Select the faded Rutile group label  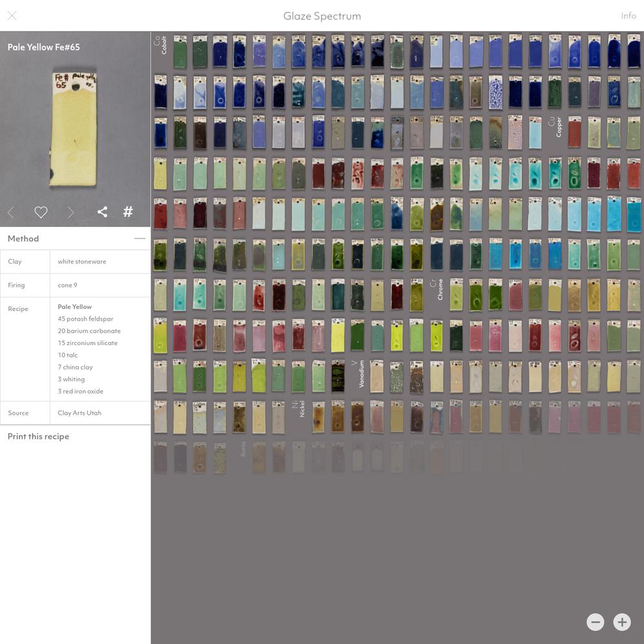click(x=243, y=449)
